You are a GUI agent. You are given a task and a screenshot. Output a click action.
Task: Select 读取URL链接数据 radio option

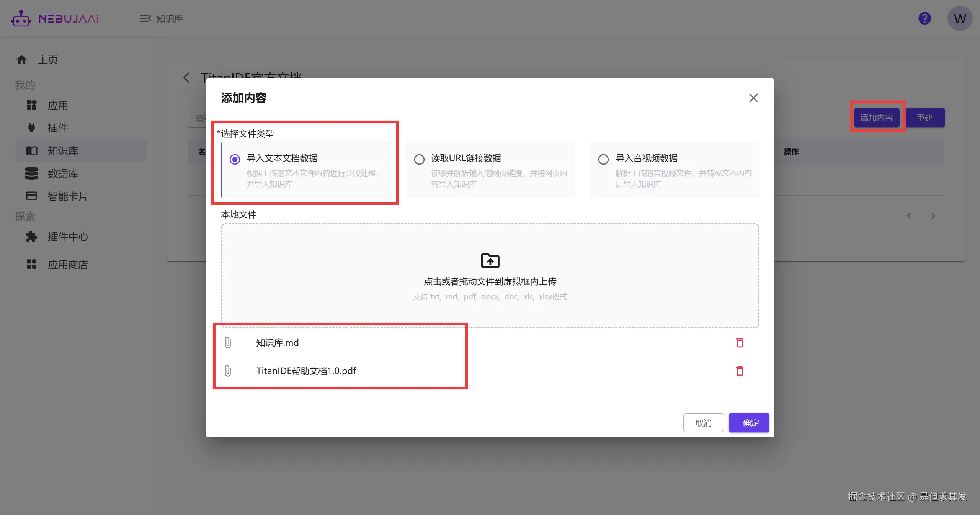419,159
